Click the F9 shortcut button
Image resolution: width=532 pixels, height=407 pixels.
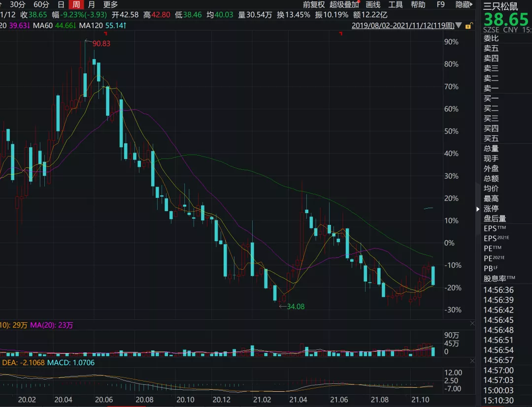tap(441, 4)
